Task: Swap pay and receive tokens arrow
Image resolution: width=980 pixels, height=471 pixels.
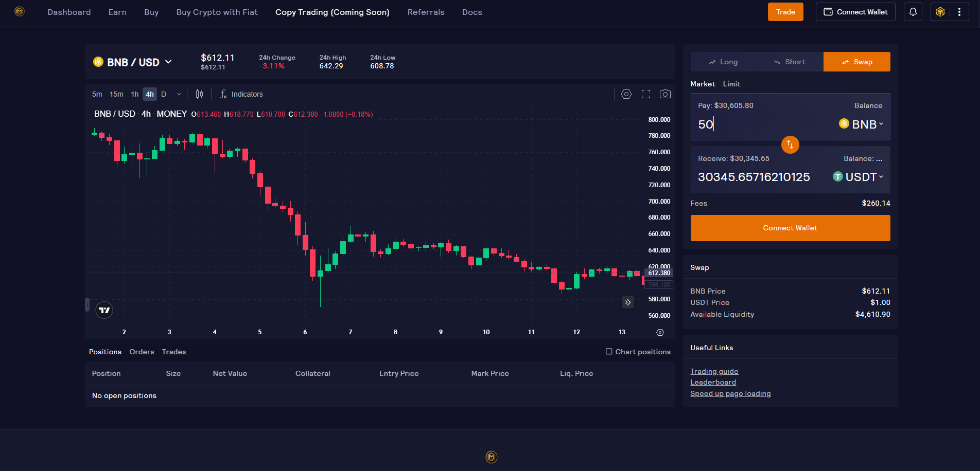Action: (790, 144)
